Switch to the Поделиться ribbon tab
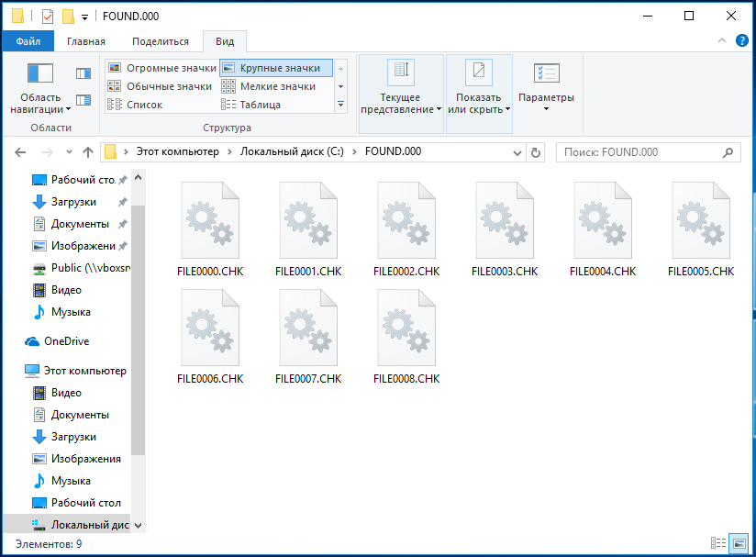This screenshot has width=756, height=557. click(161, 41)
